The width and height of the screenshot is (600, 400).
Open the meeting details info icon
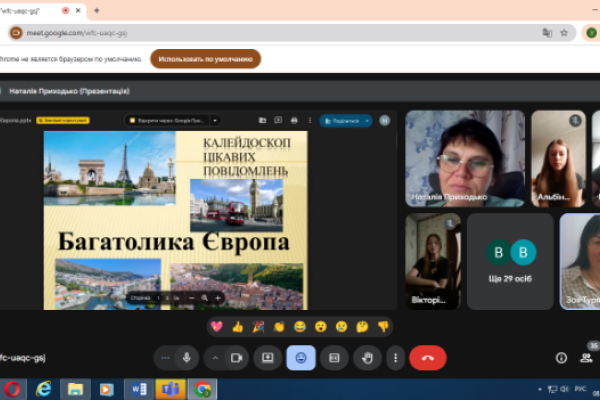click(x=561, y=357)
